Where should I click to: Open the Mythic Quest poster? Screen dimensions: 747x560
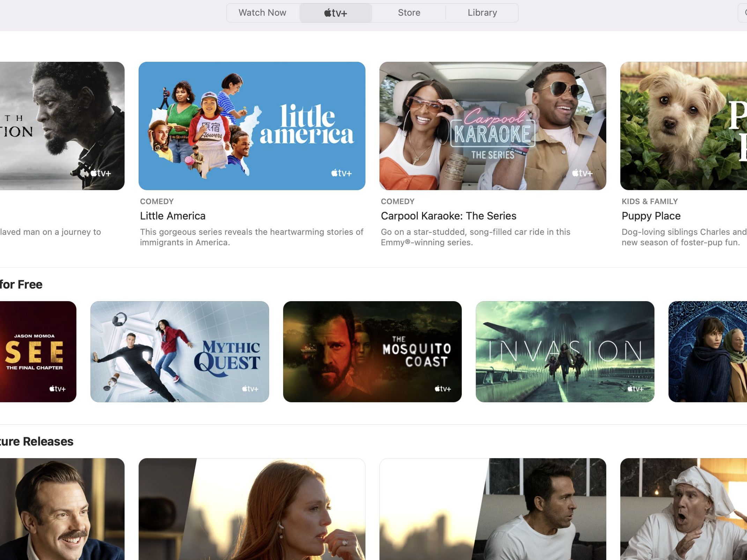click(180, 352)
